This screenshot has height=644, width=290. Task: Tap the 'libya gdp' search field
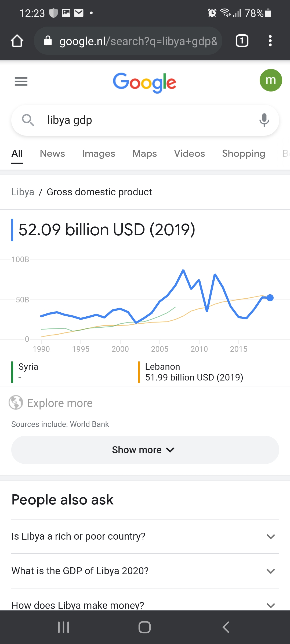145,120
